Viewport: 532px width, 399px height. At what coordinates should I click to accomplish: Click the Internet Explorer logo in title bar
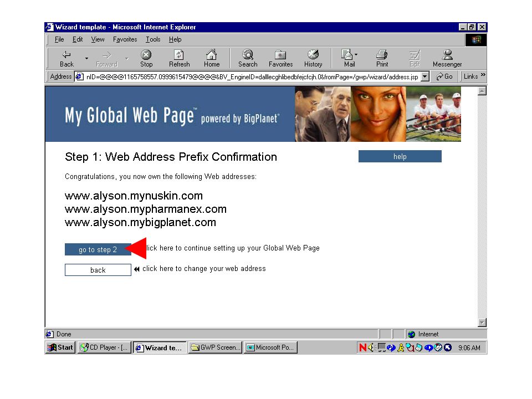point(50,27)
